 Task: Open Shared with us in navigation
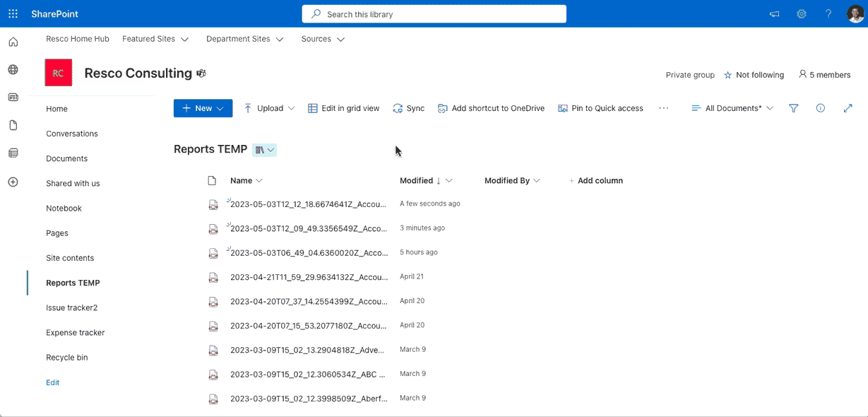click(x=73, y=183)
